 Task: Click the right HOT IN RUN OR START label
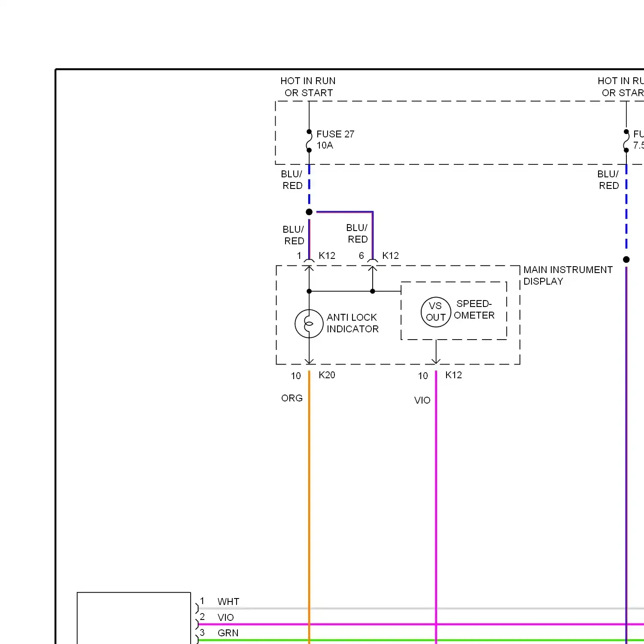(621, 87)
